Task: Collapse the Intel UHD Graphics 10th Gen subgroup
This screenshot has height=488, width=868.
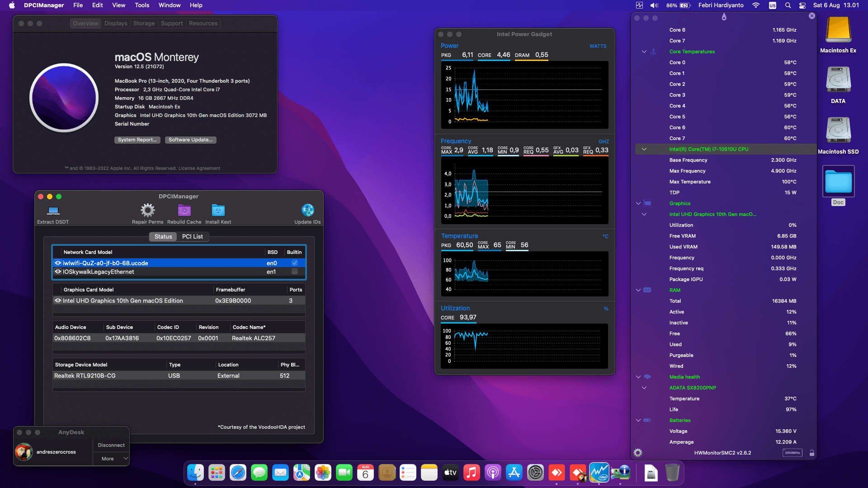Action: pos(644,214)
